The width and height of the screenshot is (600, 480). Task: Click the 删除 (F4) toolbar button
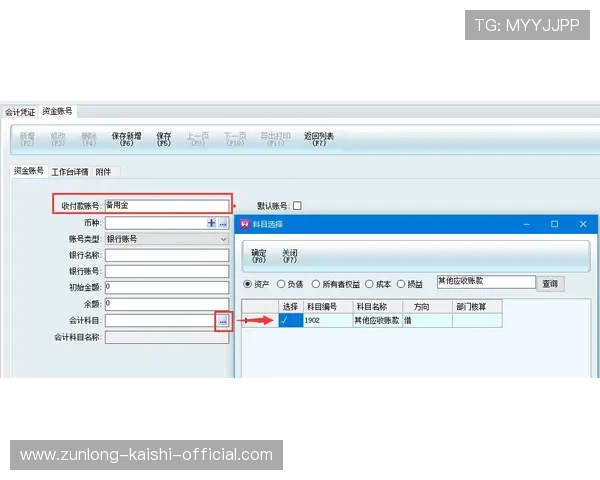pos(89,139)
